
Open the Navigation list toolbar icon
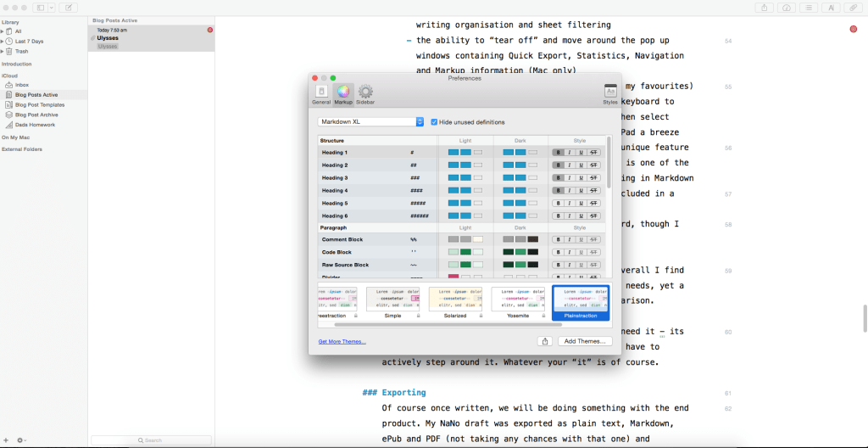pyautogui.click(x=809, y=8)
